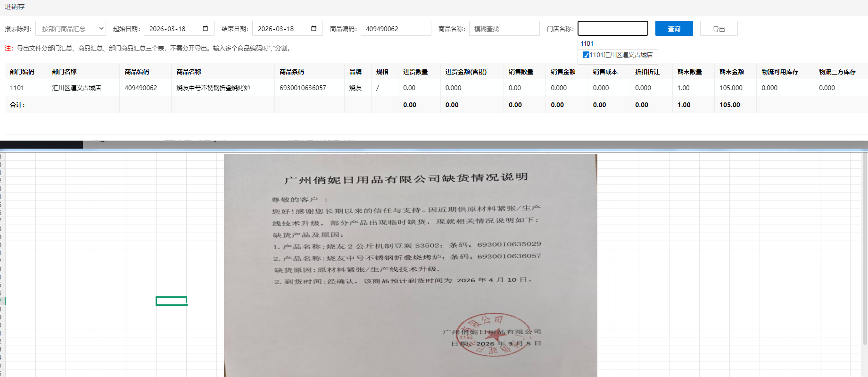Viewport: 868px width, 377px height.
Task: Open the end date calendar picker icon
Action: pyautogui.click(x=314, y=29)
